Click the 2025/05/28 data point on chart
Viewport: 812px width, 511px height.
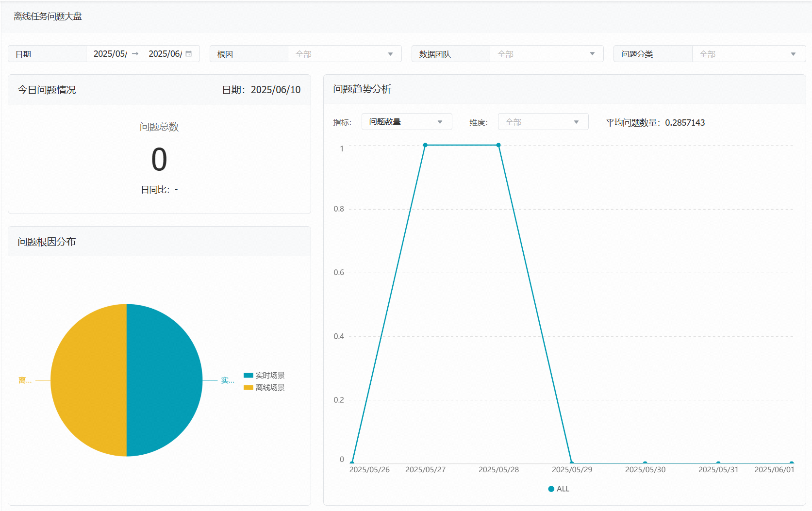498,145
